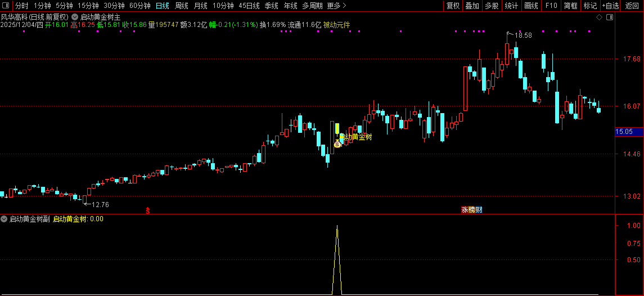Switch to the 60分钟 period
The height and width of the screenshot is (296, 644).
pos(140,6)
